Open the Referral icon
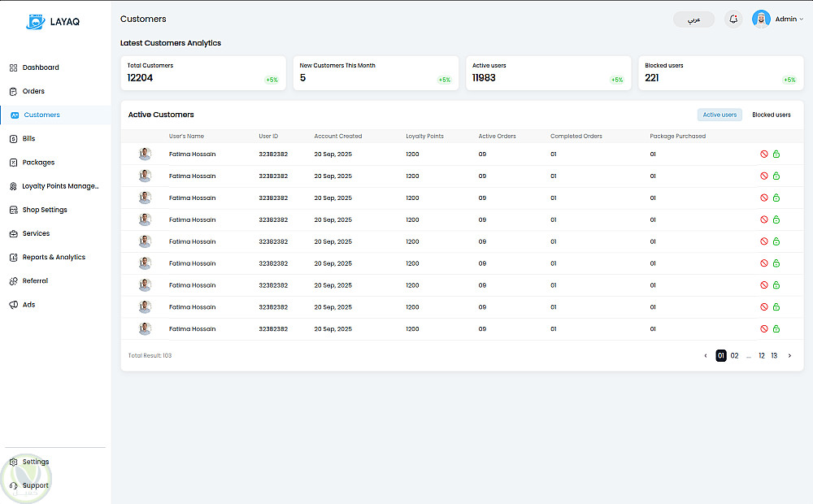 click(x=14, y=281)
